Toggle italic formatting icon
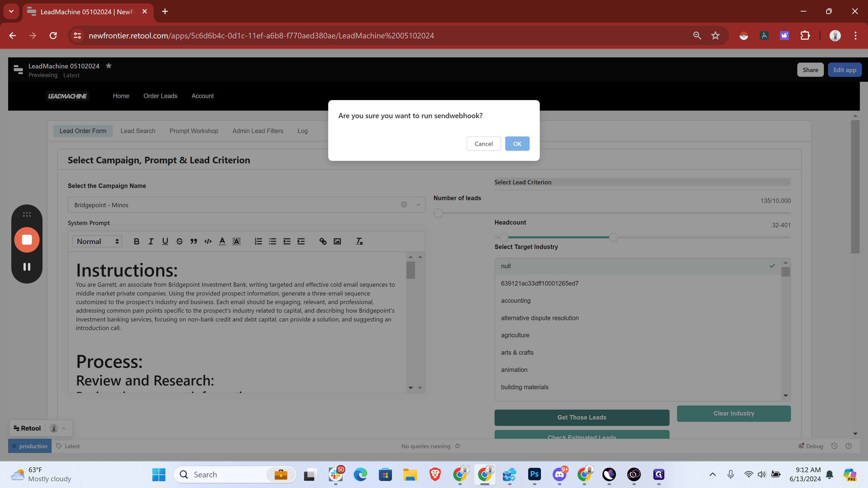 point(151,241)
